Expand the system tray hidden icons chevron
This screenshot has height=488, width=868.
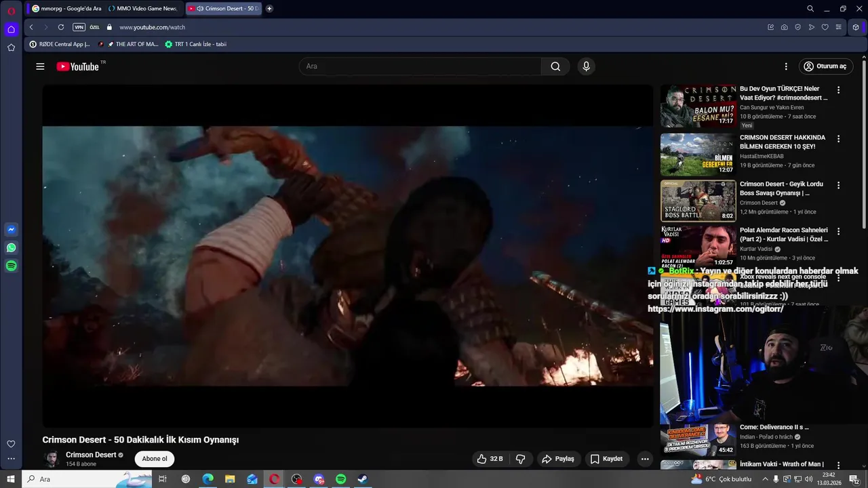[766, 479]
